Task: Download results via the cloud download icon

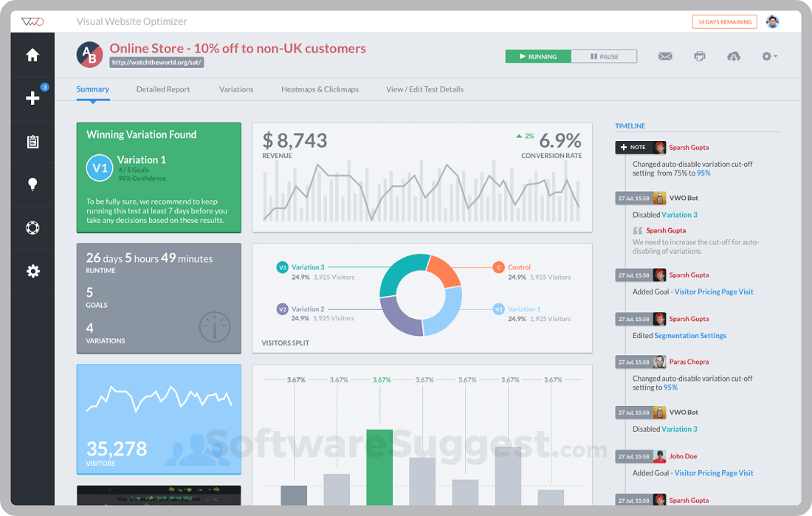Action: 734,55
